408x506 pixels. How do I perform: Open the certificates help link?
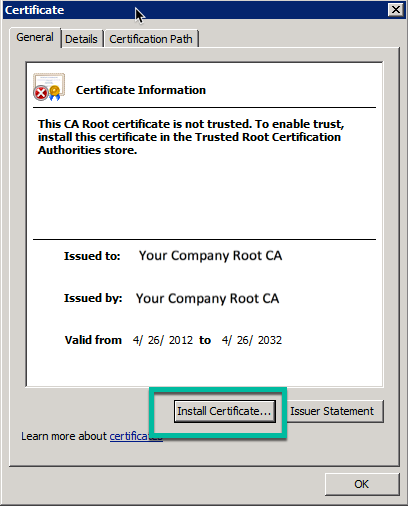136,436
